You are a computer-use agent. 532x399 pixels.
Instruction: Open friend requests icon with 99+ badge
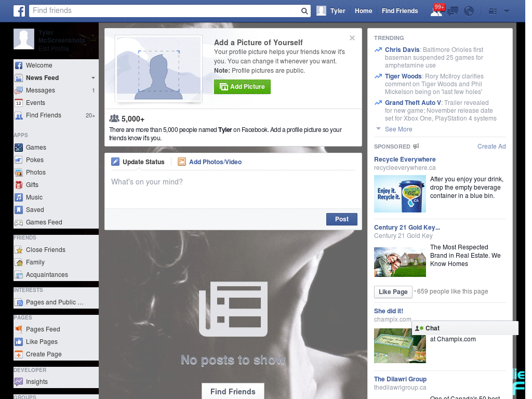pos(436,11)
